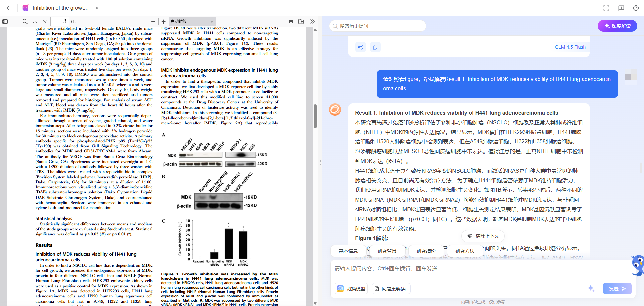
Task: Select the 研究方法 quick prompt
Action: (x=465, y=251)
